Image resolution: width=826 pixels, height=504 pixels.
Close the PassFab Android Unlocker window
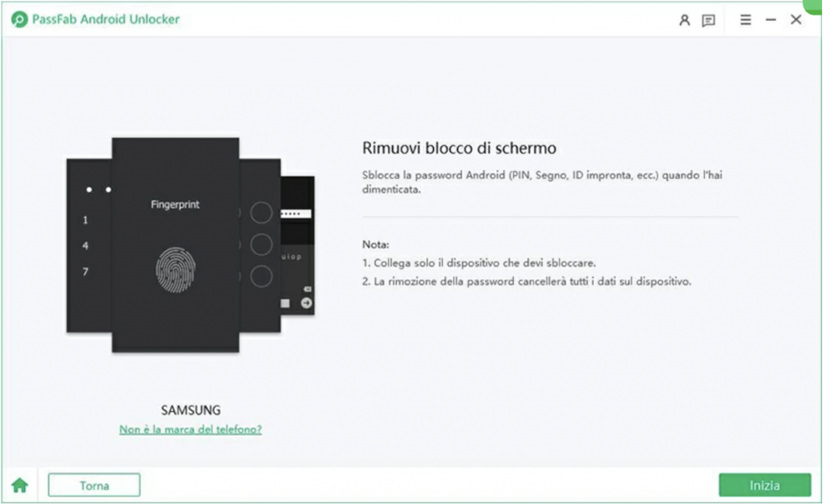click(796, 19)
